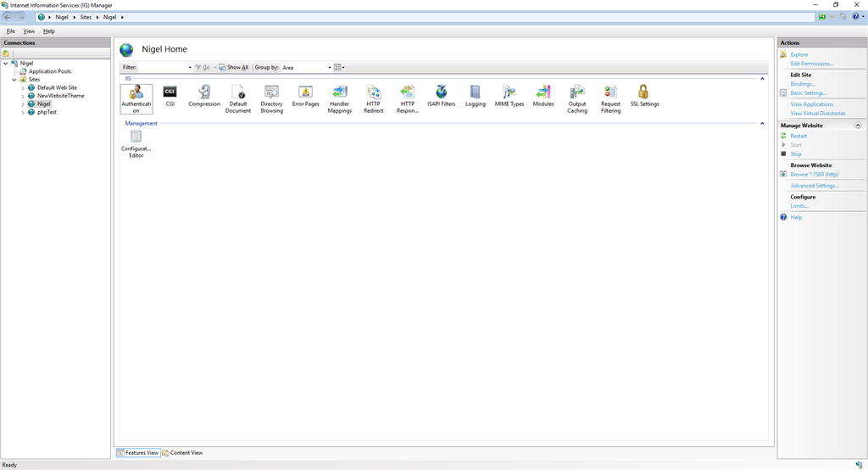Select the phpTest site

click(47, 112)
